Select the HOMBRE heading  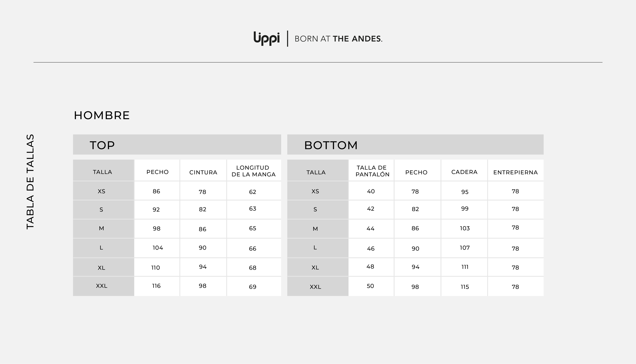[x=102, y=115]
